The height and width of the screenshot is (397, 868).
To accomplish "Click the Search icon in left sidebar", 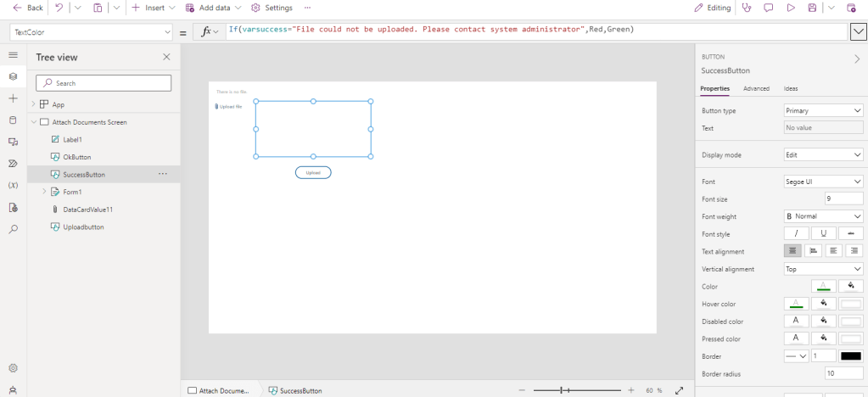I will pos(13,229).
